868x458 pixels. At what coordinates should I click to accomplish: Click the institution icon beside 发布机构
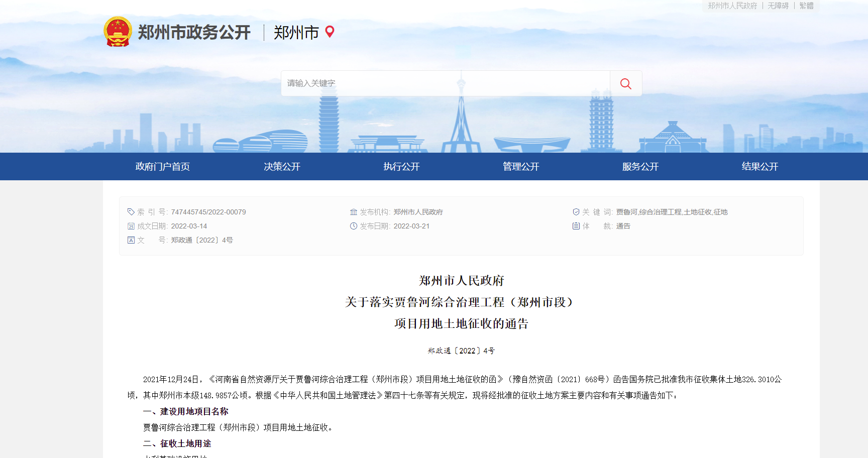point(354,212)
